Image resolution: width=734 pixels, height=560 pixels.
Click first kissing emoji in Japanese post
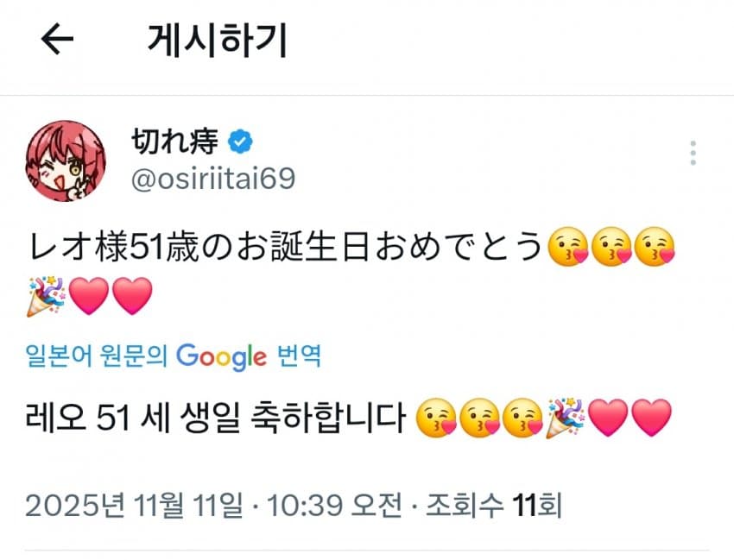(x=568, y=250)
